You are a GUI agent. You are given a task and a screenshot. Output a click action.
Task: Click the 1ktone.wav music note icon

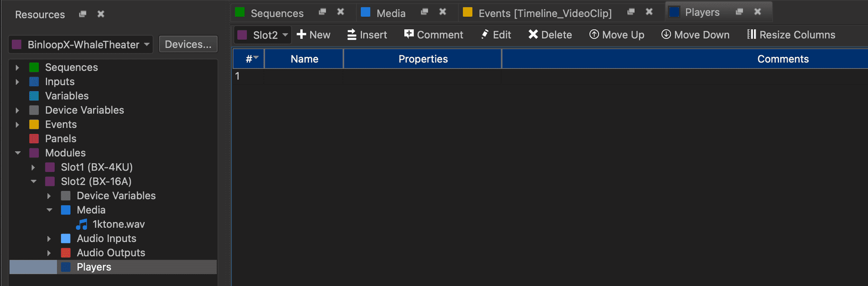tap(82, 224)
